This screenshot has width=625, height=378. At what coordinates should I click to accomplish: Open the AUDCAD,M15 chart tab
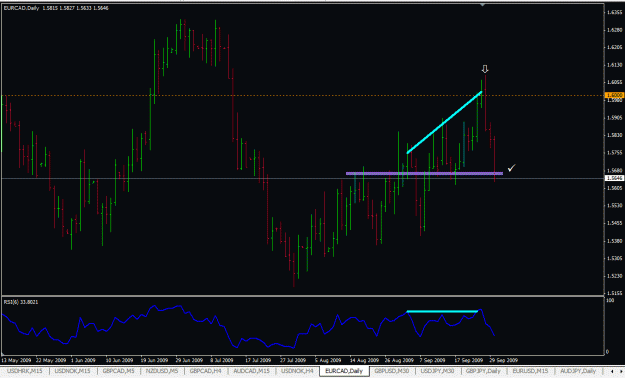252,371
